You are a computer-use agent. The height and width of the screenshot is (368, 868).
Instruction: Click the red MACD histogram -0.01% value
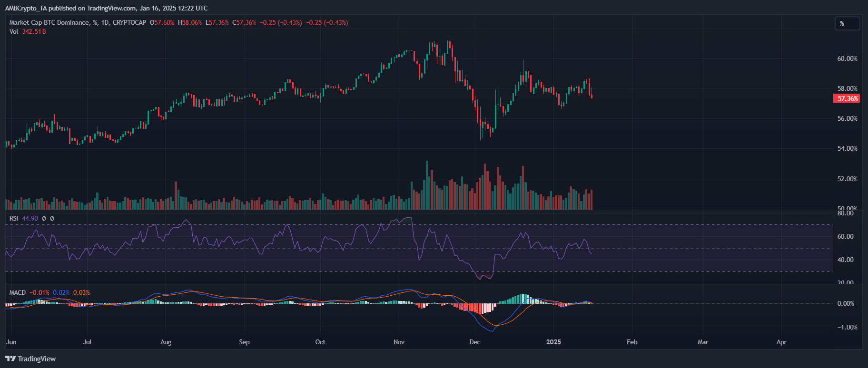pos(39,292)
